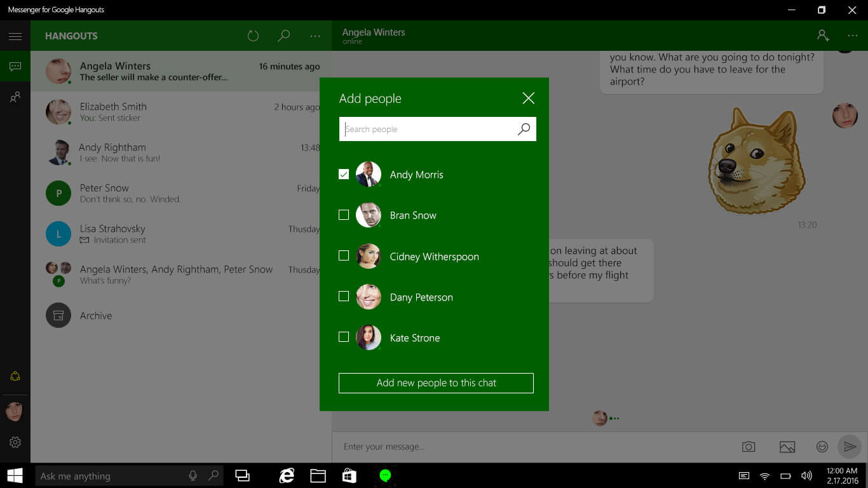
Task: Select the chat conversations sidebar icon
Action: [x=15, y=67]
